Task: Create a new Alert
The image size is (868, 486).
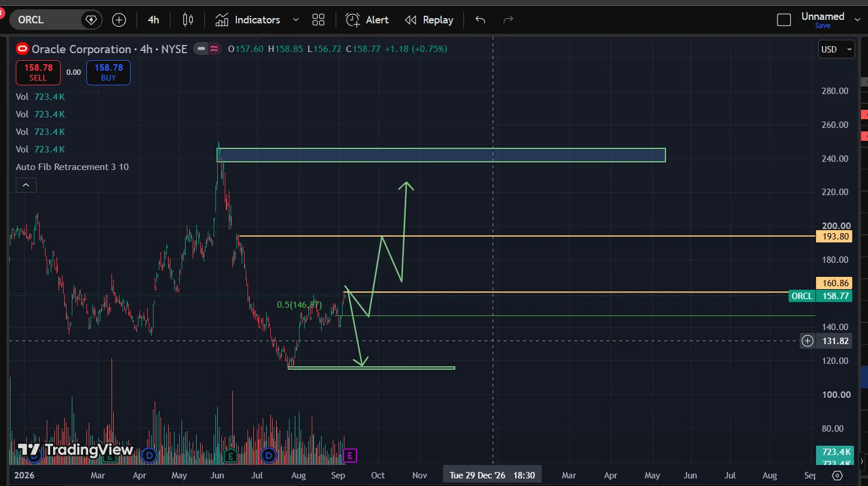Action: click(x=367, y=20)
